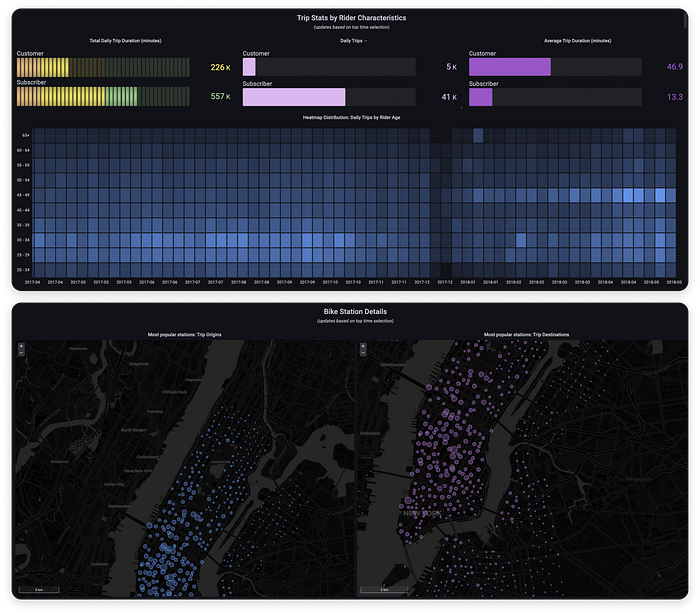Click the 45 - 49 age row label

click(23, 195)
